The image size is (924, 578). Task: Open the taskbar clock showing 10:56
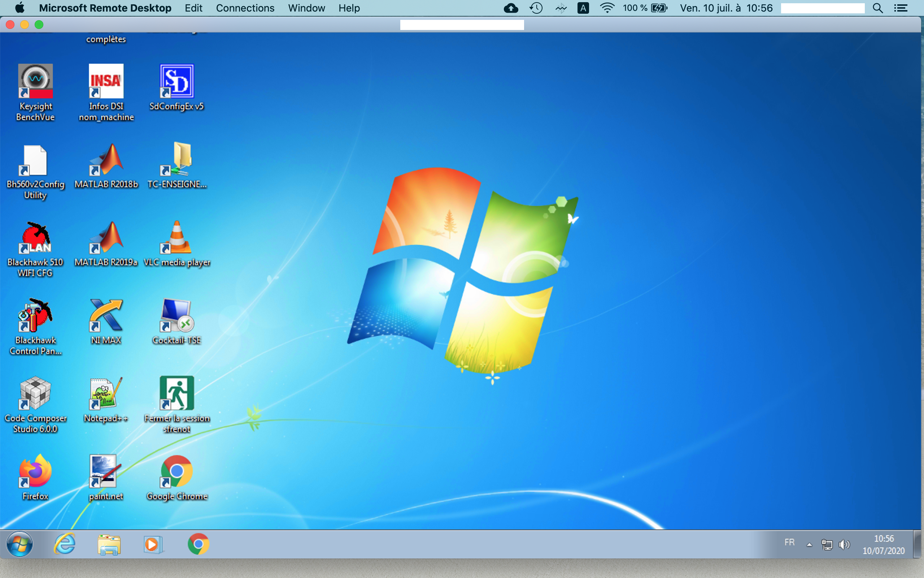[884, 544]
